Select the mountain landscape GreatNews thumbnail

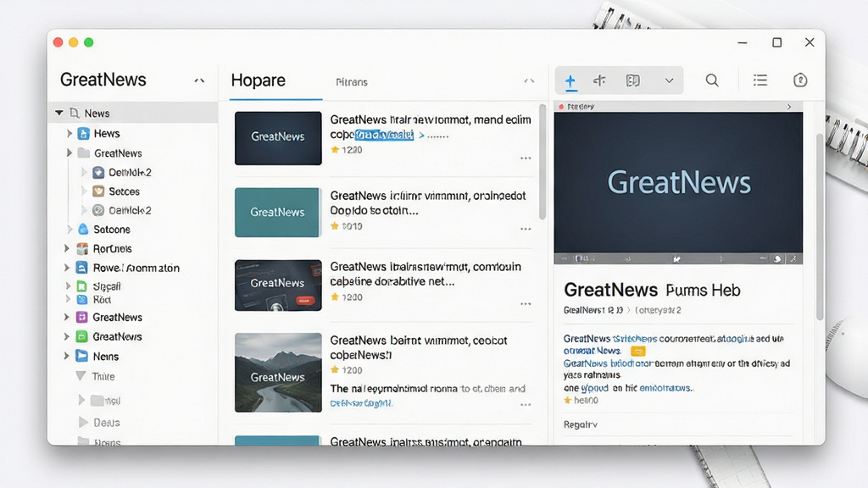[x=278, y=373]
